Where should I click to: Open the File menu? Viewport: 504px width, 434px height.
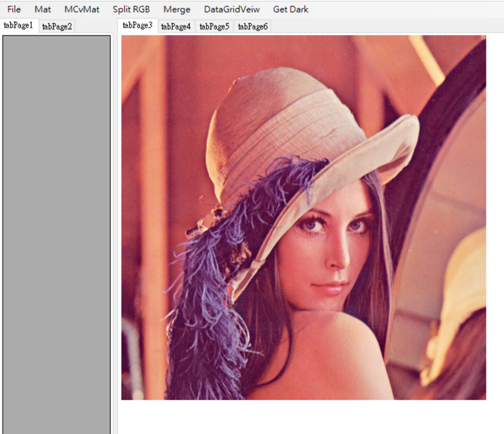click(x=14, y=9)
